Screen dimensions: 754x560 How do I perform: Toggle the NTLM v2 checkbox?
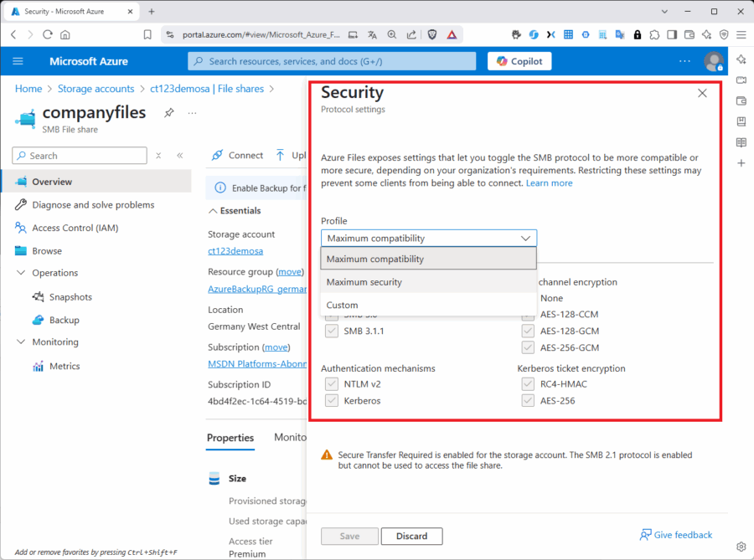click(x=331, y=383)
